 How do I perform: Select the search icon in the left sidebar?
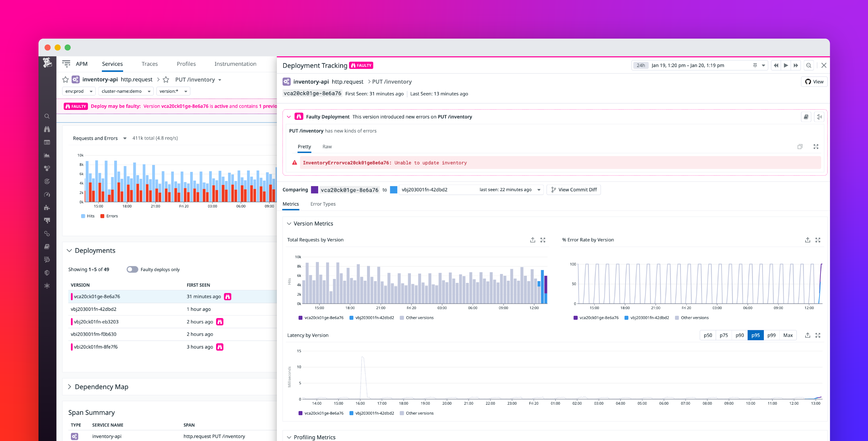pyautogui.click(x=47, y=116)
